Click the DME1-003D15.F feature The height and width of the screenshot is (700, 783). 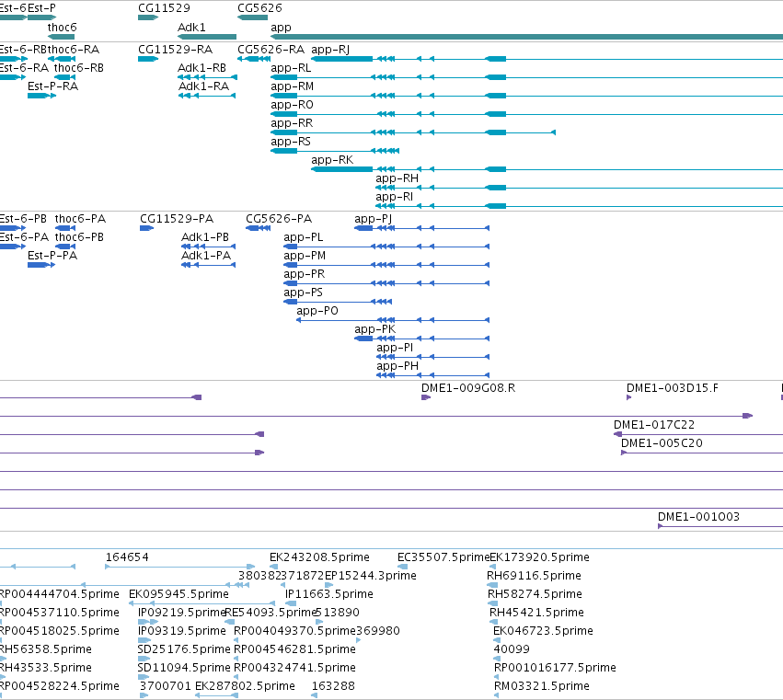coord(673,388)
